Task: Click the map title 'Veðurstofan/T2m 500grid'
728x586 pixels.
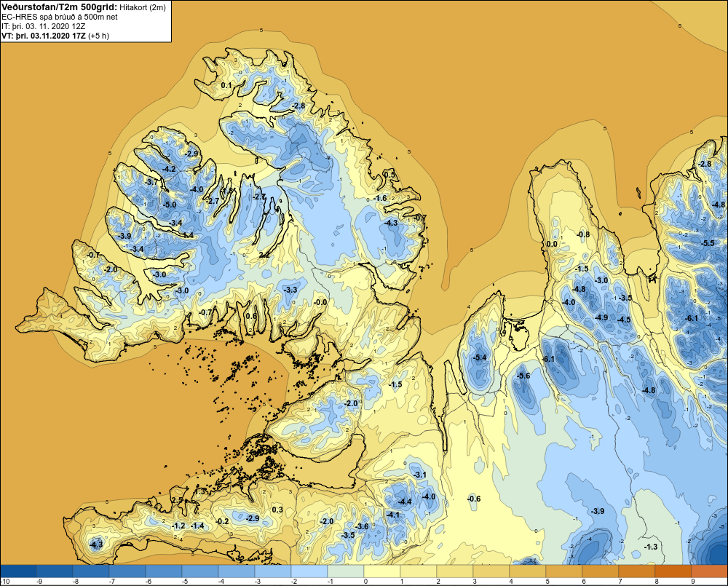Action: (59, 7)
